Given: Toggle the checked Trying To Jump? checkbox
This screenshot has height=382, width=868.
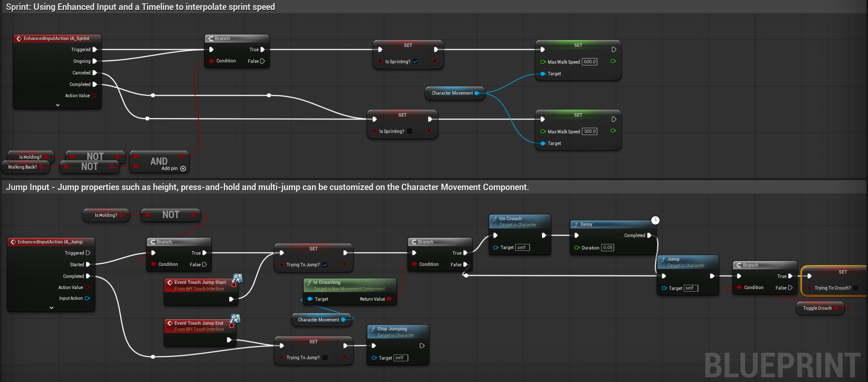Looking at the screenshot, I should [325, 265].
